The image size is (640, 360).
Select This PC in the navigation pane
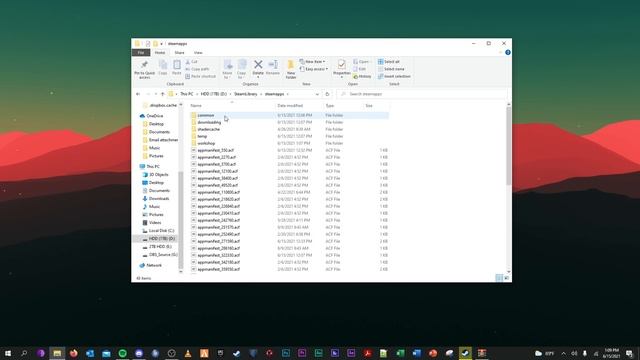[153, 167]
